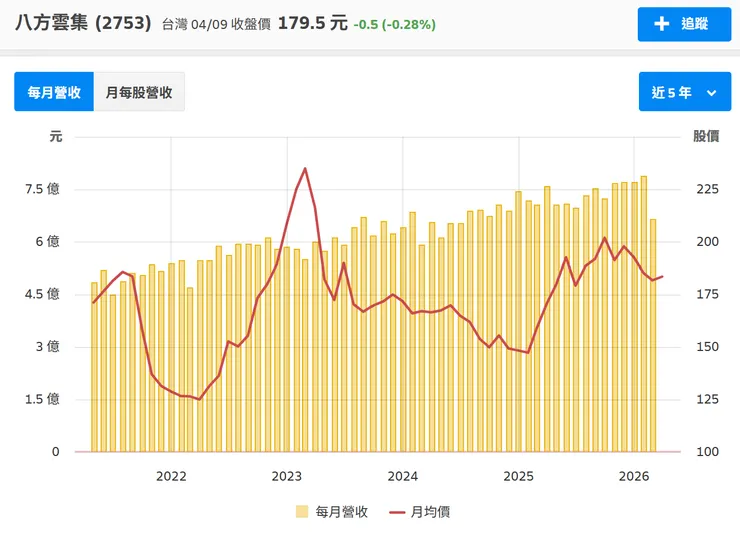Select the 每月營收 tab
The width and height of the screenshot is (740, 533).
[54, 92]
